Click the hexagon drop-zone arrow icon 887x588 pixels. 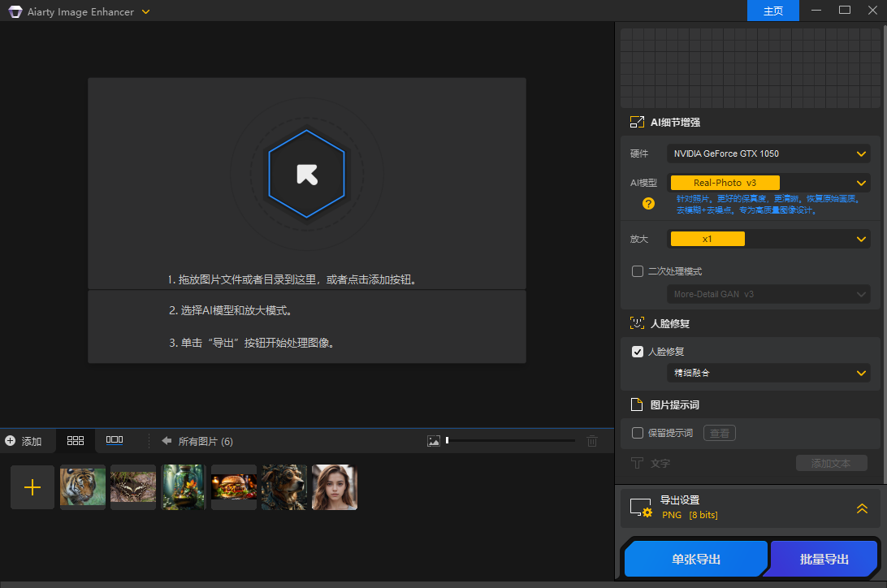(307, 174)
